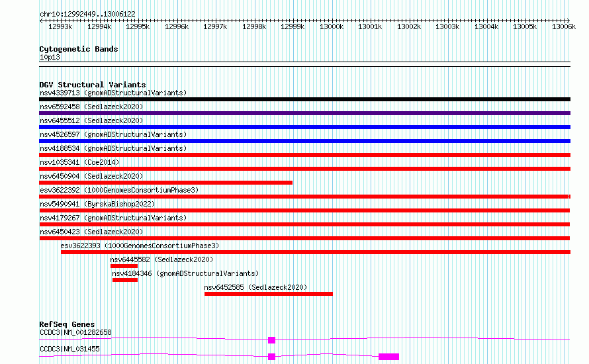Click the exon box on CCDC3|NM_001282658
The image size is (589, 364).
(271, 340)
